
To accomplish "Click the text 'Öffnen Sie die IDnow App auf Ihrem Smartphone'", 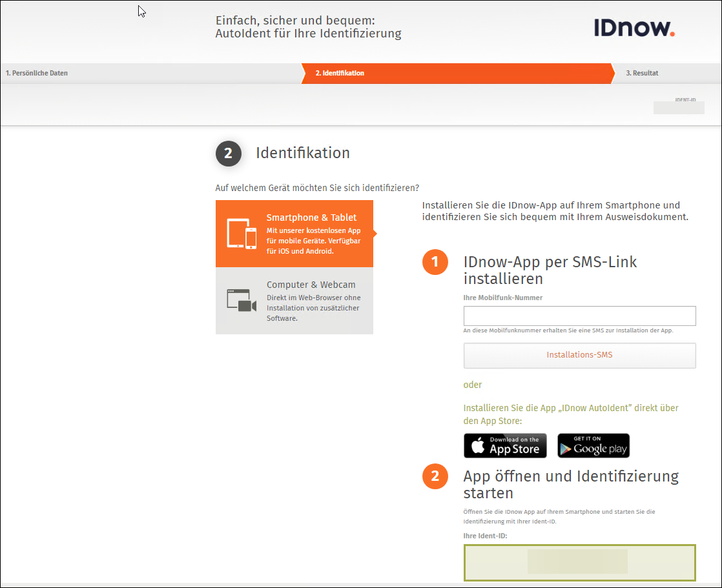I will tap(532, 512).
